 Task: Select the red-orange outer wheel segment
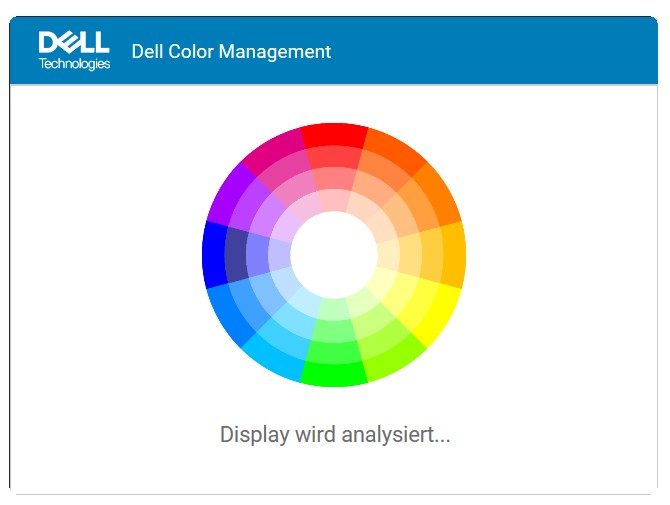point(395,150)
